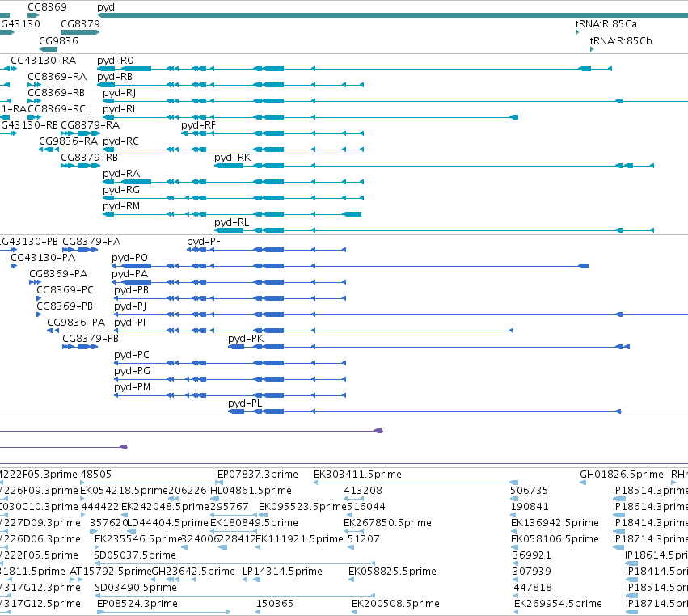Click the pyd-RJ transcript label

tap(119, 93)
